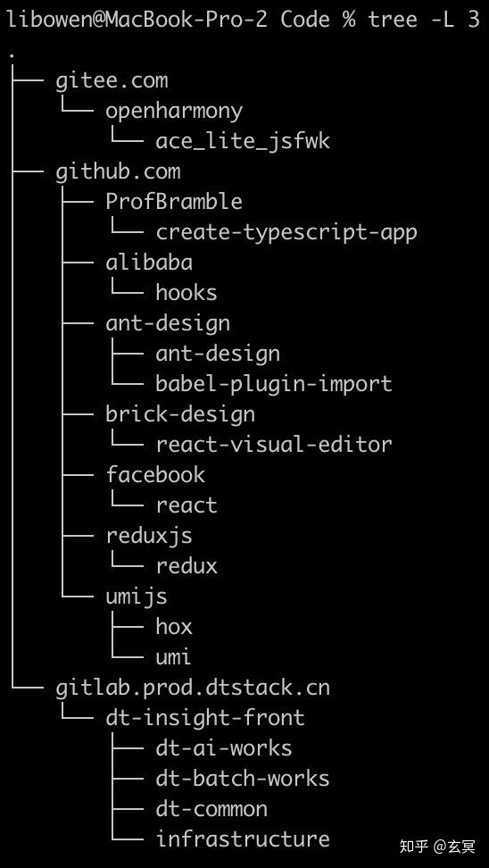This screenshot has width=489, height=868.
Task: Select hooks under alibaba
Action: [186, 292]
